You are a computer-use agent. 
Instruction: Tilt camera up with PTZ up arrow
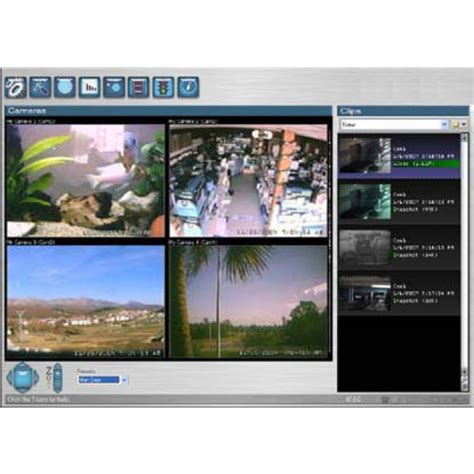click(23, 365)
